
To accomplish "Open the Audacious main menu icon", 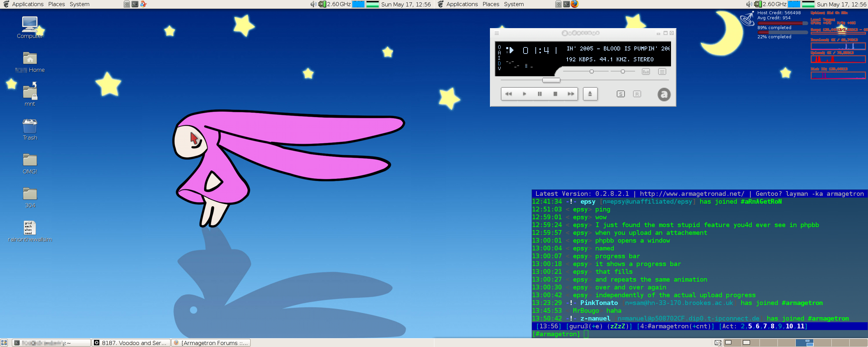I will coord(497,33).
